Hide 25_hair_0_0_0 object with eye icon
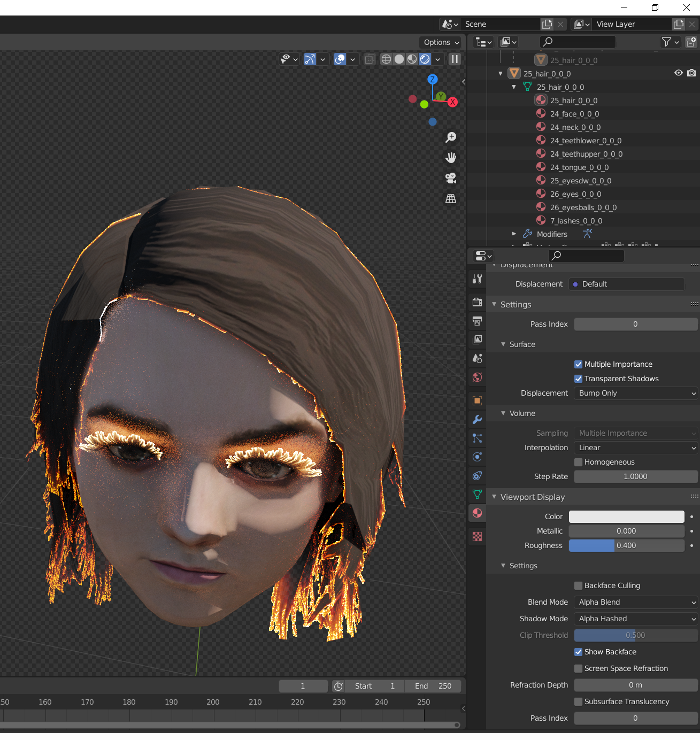The image size is (700, 733). 678,73
